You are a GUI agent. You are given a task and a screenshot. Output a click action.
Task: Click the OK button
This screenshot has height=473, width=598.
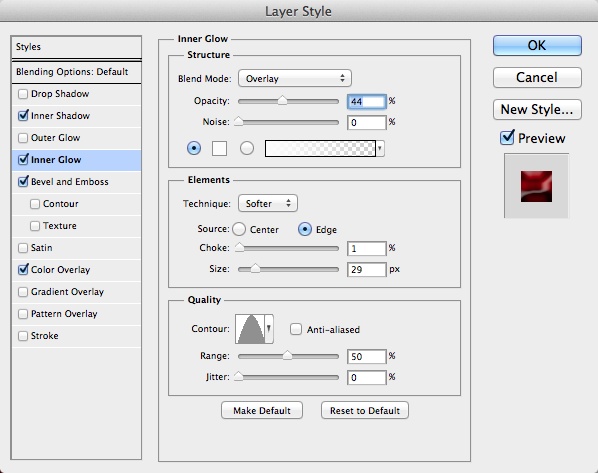point(537,45)
